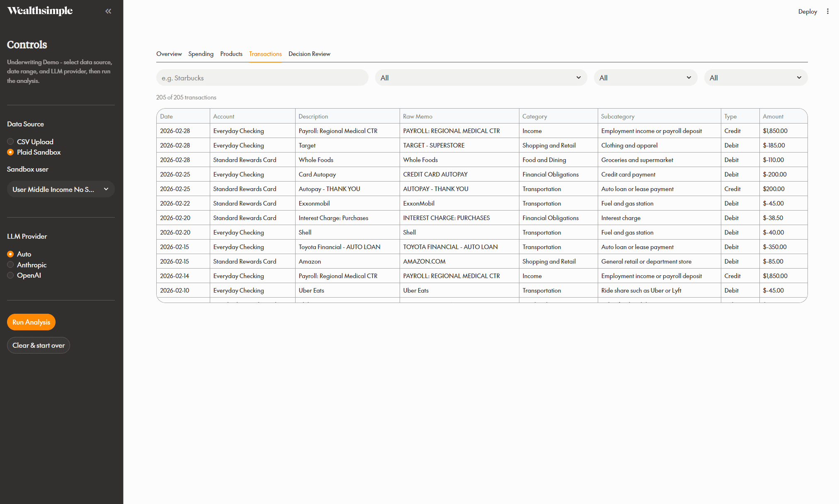Screen dimensions: 839x504
Task: Sort by the Account column header
Action: (252, 116)
